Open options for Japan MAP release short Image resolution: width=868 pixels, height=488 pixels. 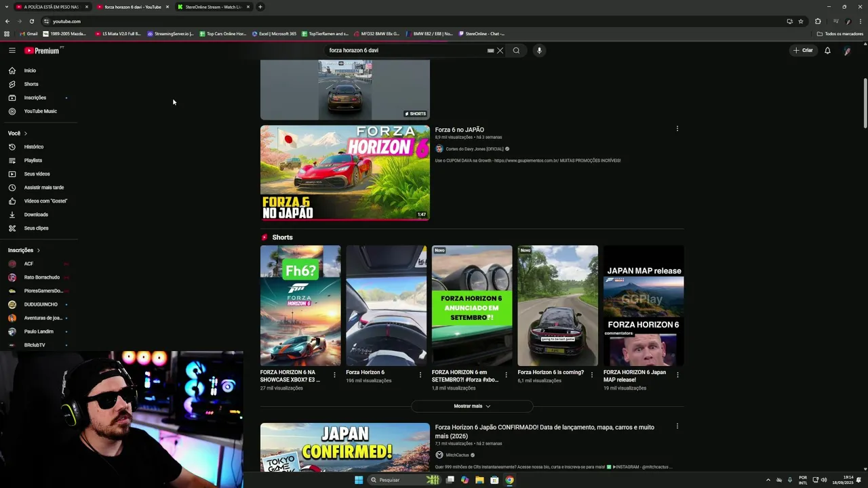coord(677,375)
